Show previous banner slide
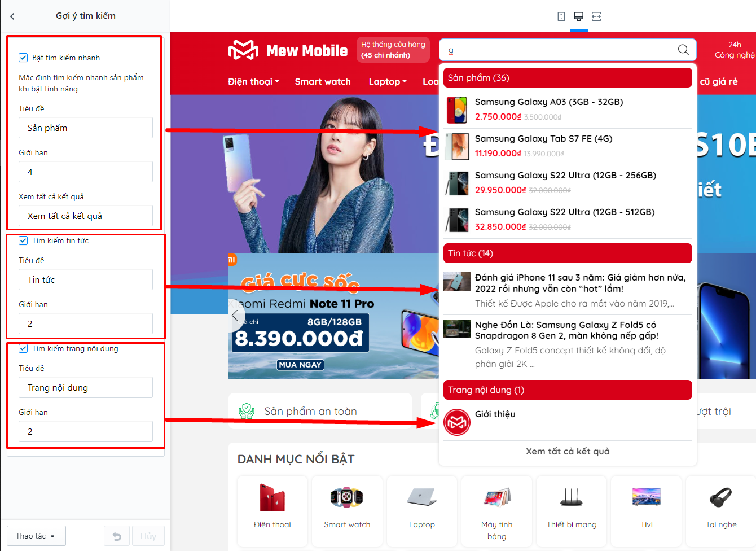This screenshot has width=756, height=551. 235,316
